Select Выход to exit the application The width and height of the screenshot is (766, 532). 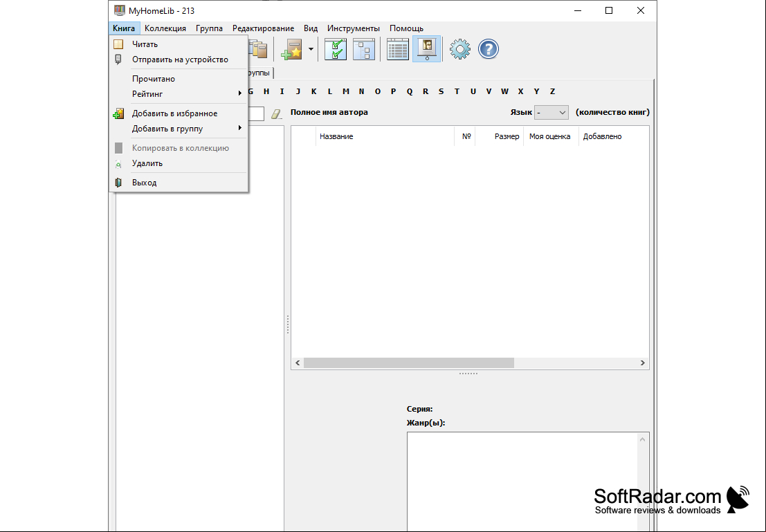(x=180, y=183)
